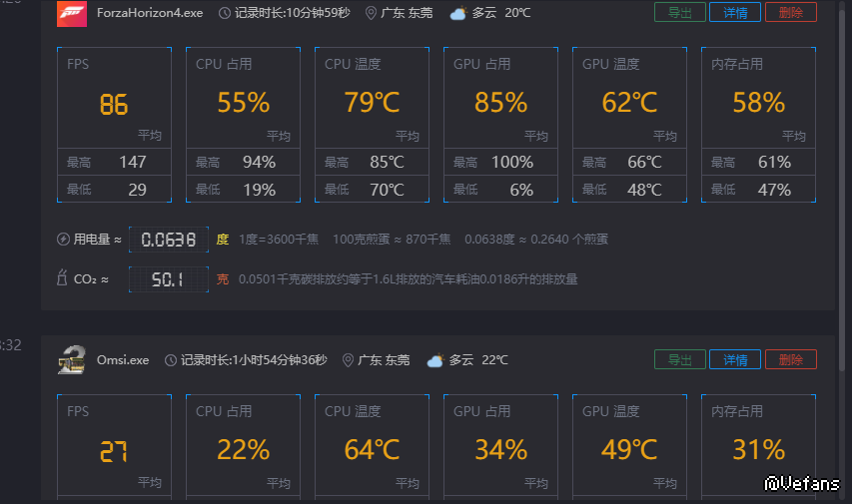Delete the Omsi.exe record
The width and height of the screenshot is (852, 504).
click(790, 360)
